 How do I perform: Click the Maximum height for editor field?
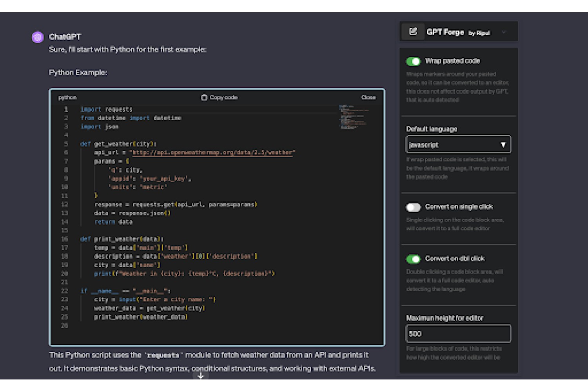coord(458,334)
